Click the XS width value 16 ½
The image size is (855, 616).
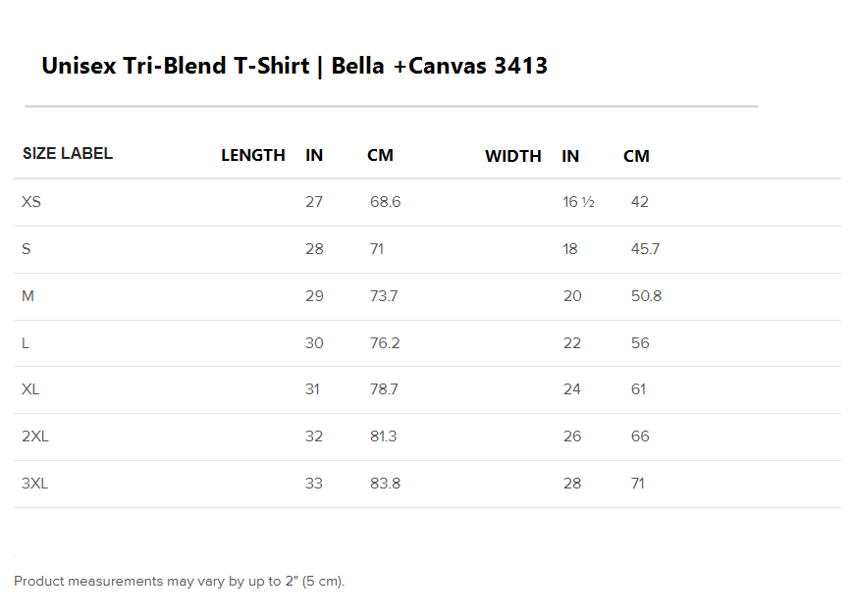[x=578, y=202]
